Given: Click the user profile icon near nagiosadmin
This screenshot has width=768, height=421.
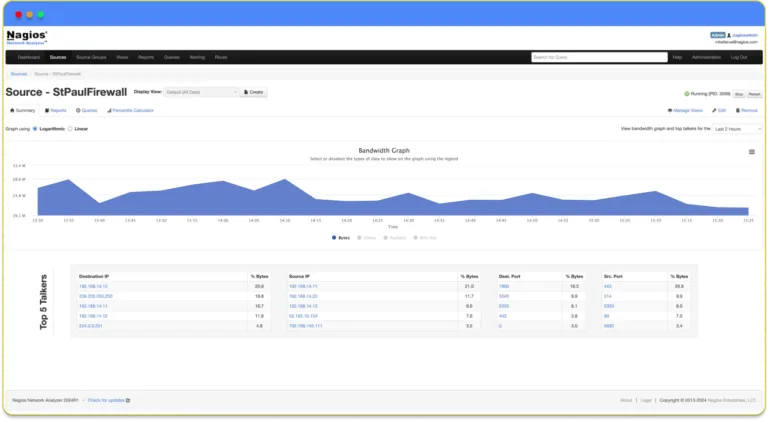Looking at the screenshot, I should pyautogui.click(x=729, y=34).
